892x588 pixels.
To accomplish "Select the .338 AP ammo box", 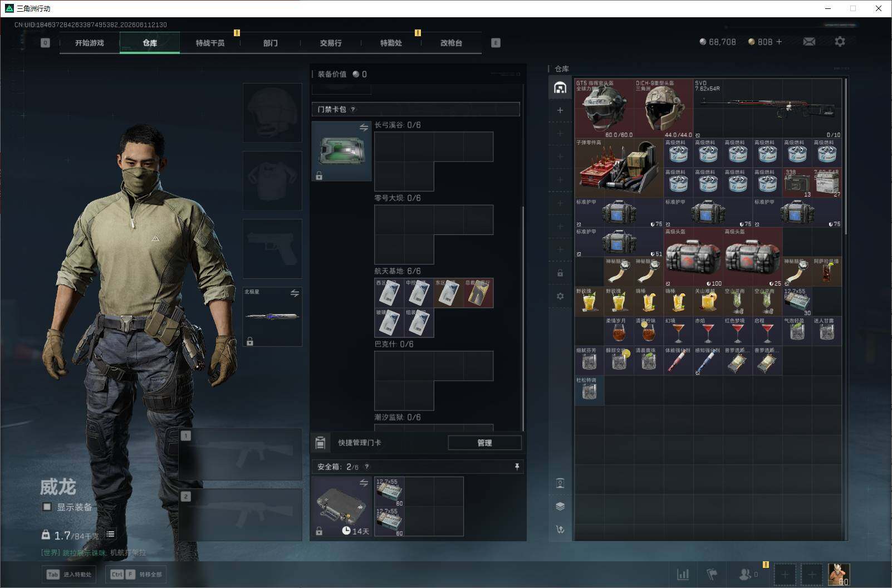I will 797,183.
